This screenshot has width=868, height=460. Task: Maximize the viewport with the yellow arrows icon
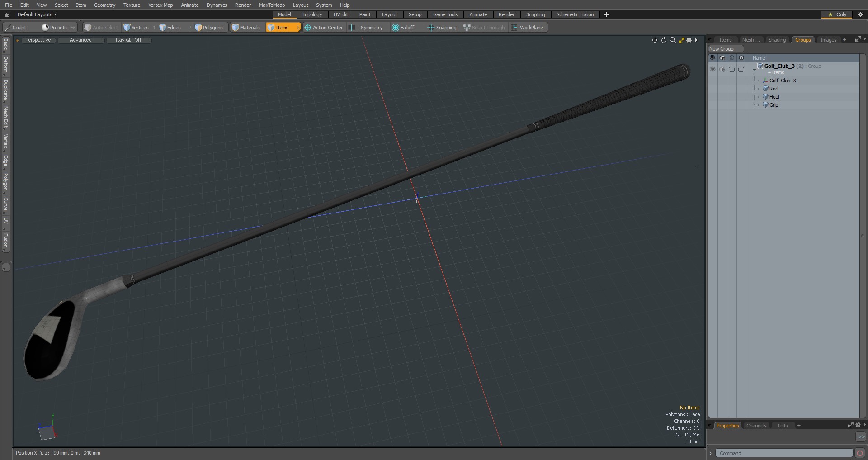681,40
